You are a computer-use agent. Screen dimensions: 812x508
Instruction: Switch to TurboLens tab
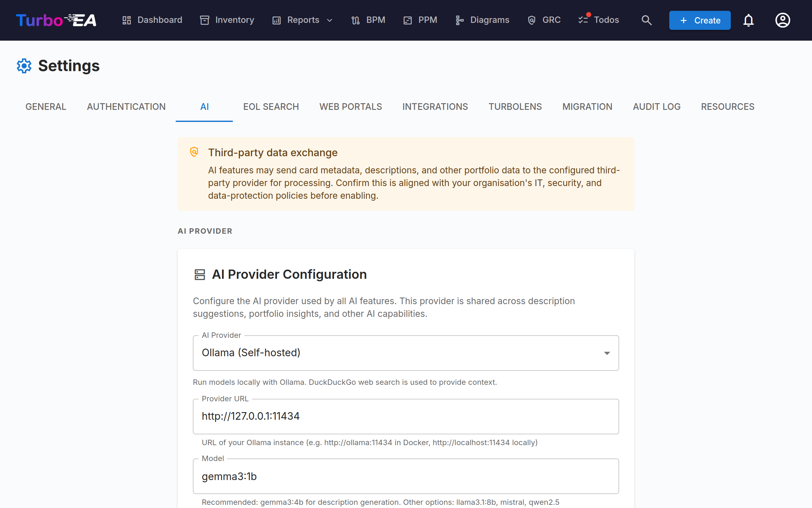click(x=515, y=106)
